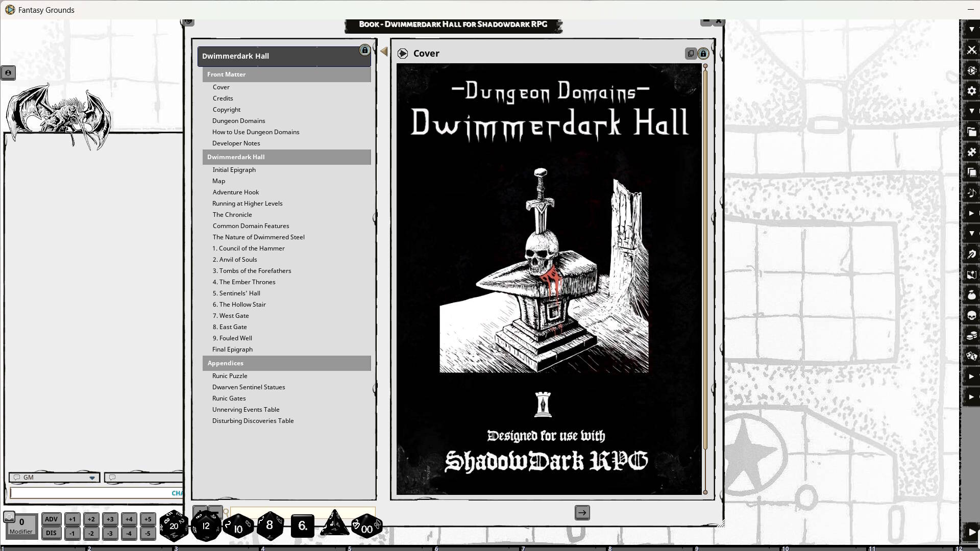Image resolution: width=980 pixels, height=551 pixels.
Task: Open the settings gear in the right sidebar
Action: coord(972,91)
